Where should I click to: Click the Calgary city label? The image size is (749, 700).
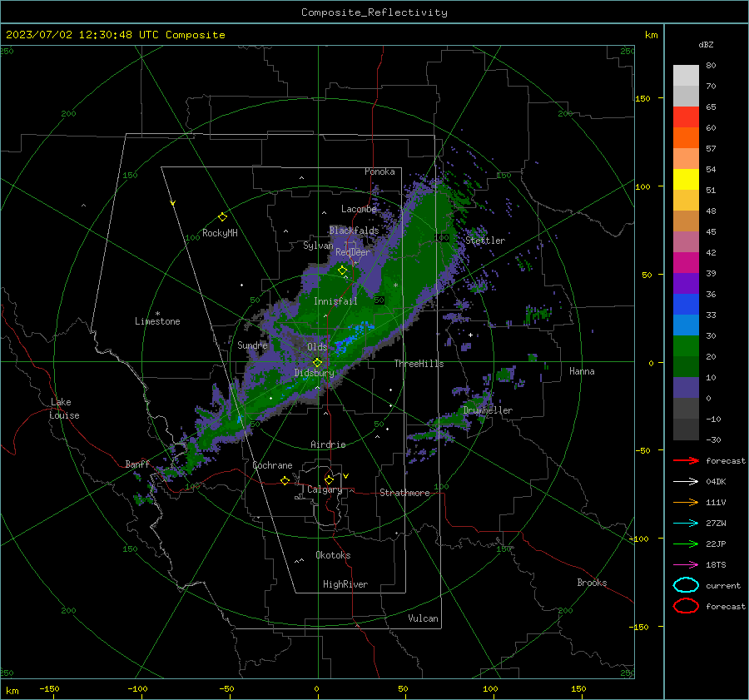point(325,489)
